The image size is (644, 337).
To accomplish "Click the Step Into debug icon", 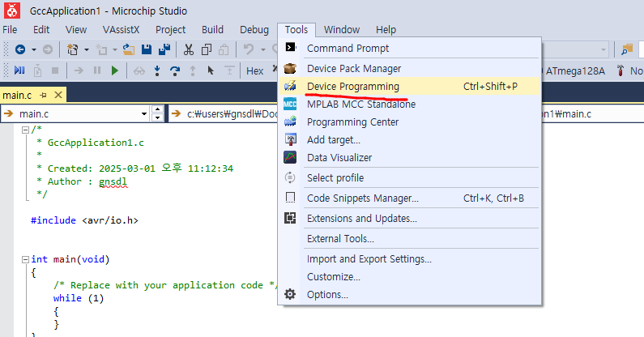I will click(x=157, y=70).
